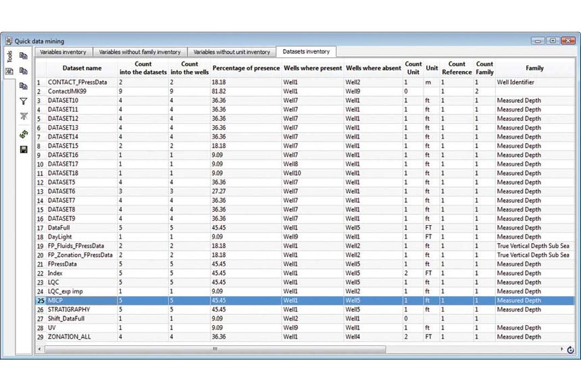Select the DataFull dataset cell

(82, 228)
